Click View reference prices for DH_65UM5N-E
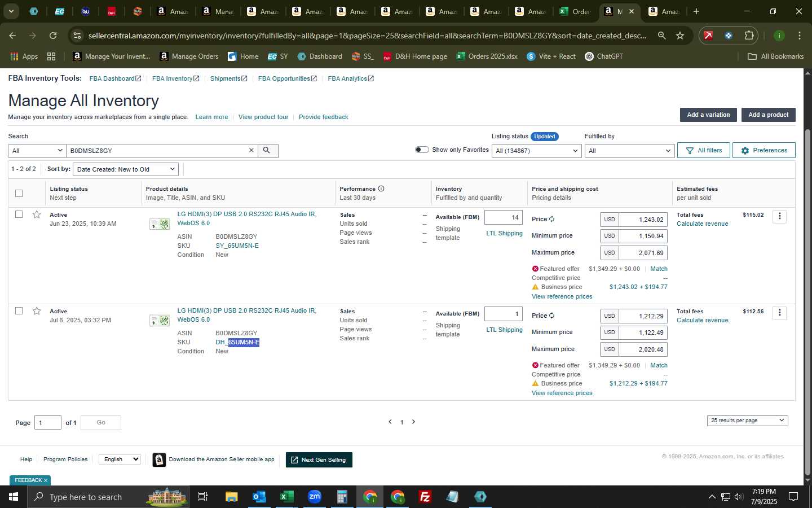 point(562,393)
